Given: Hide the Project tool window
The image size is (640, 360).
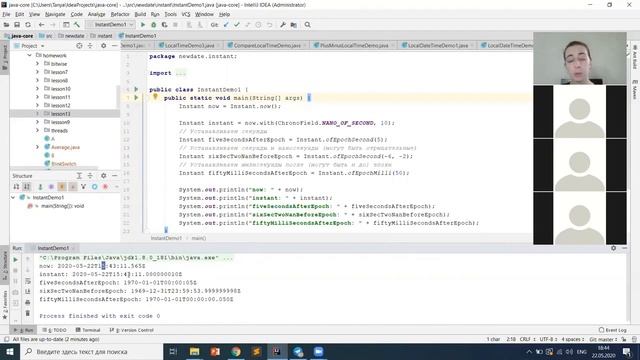Looking at the screenshot, I should [x=114, y=46].
